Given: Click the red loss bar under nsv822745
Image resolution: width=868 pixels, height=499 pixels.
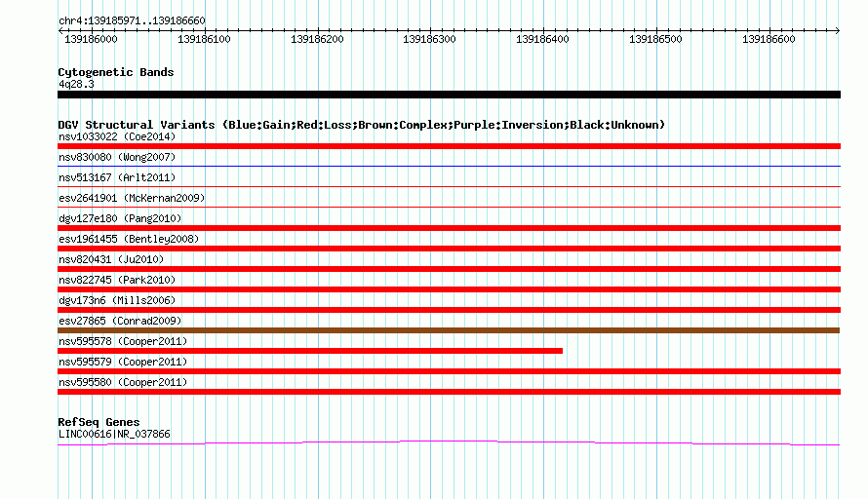Looking at the screenshot, I should pos(449,289).
